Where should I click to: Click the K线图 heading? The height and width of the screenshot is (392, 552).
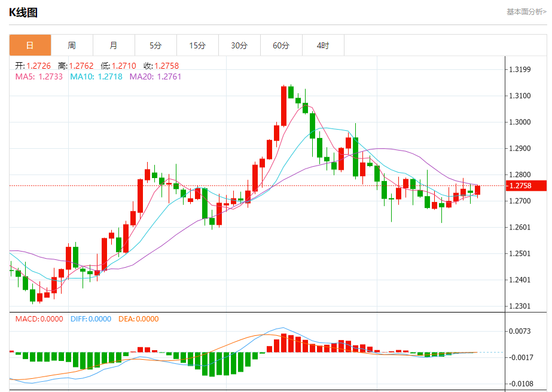[23, 13]
